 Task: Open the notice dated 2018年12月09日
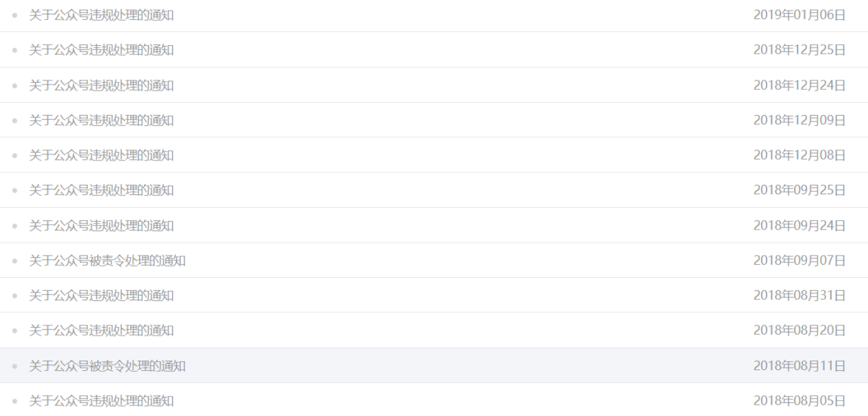click(x=101, y=120)
